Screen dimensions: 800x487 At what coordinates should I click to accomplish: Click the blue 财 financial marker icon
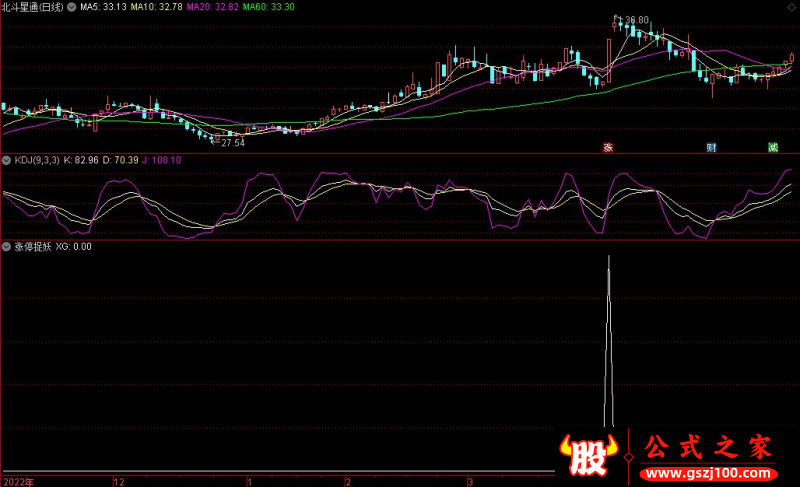click(x=711, y=147)
